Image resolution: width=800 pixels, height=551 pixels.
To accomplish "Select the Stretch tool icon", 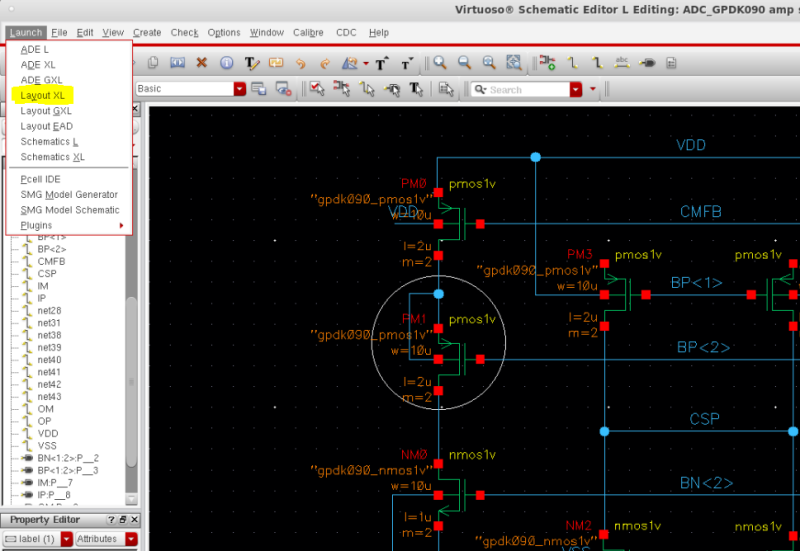I will coord(177,63).
